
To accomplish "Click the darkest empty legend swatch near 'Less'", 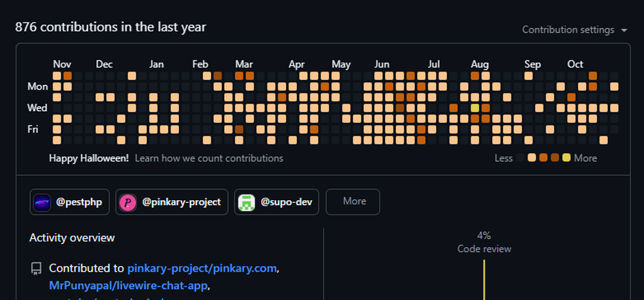I will [520, 158].
